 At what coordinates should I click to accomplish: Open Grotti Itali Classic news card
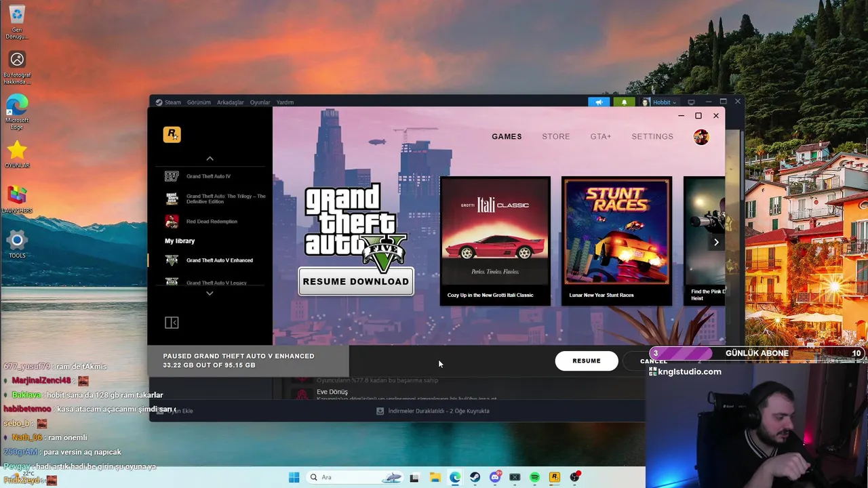coord(495,241)
